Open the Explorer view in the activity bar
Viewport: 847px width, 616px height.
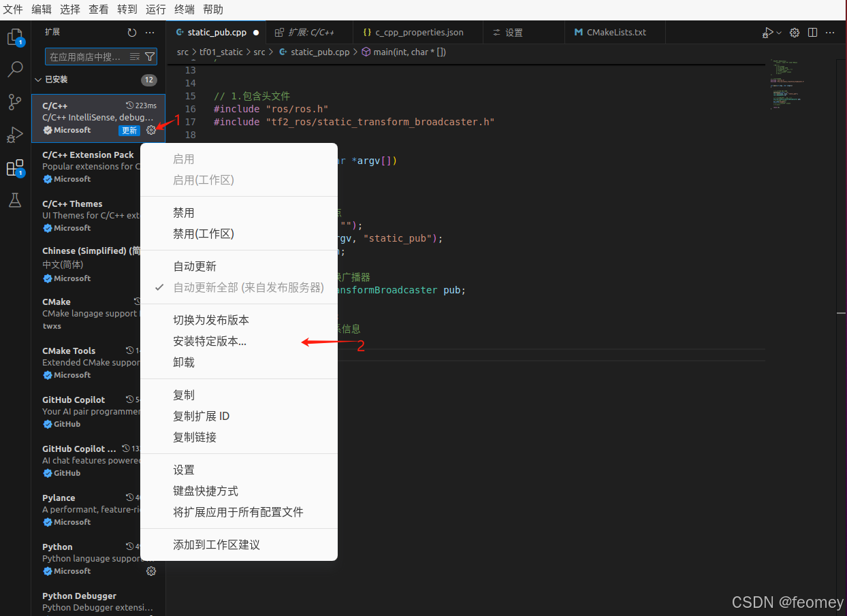pyautogui.click(x=15, y=37)
